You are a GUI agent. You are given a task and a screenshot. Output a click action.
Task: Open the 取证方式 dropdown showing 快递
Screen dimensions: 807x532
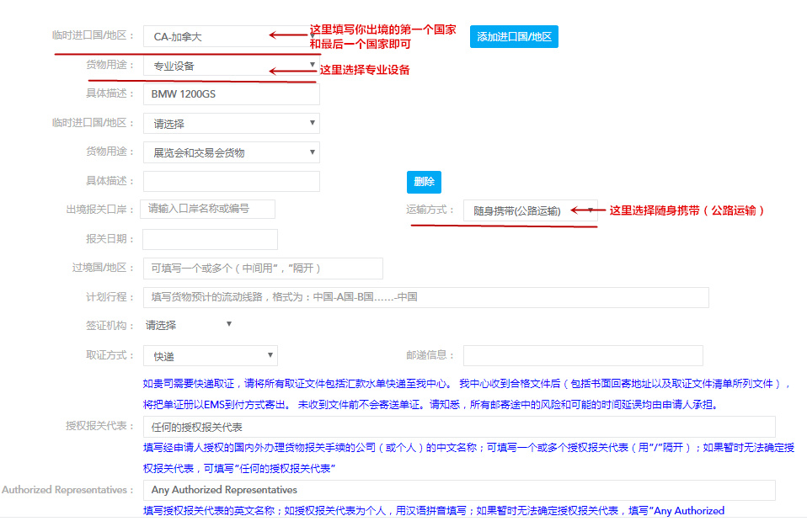(x=210, y=355)
